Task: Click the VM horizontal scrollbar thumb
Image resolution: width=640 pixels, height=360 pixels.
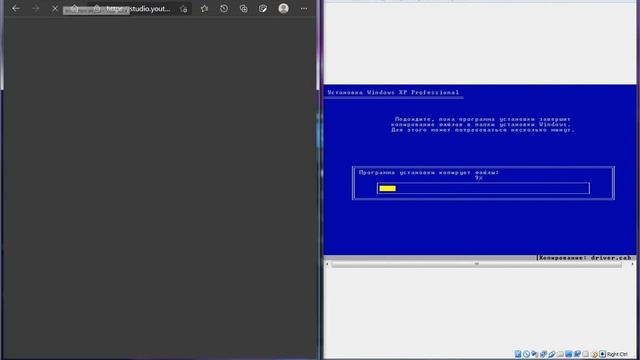Action: (x=476, y=264)
